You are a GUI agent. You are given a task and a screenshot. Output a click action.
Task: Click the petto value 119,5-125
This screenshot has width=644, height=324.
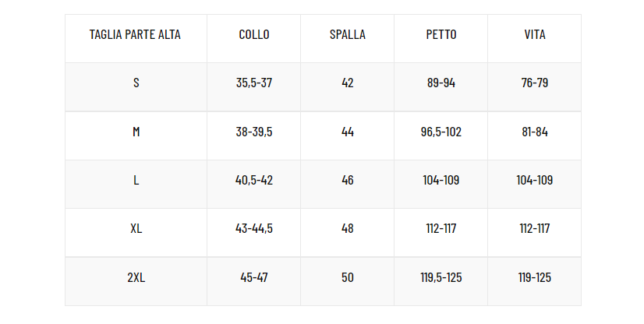click(441, 277)
